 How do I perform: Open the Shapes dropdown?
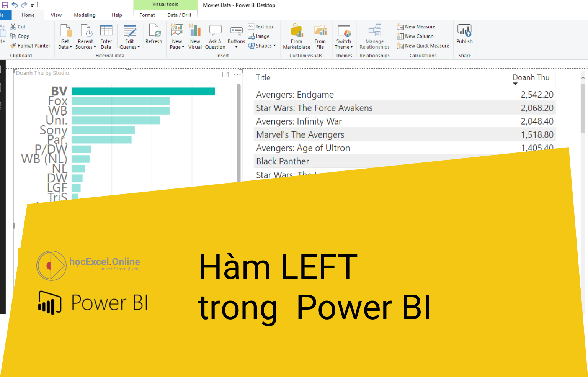262,46
